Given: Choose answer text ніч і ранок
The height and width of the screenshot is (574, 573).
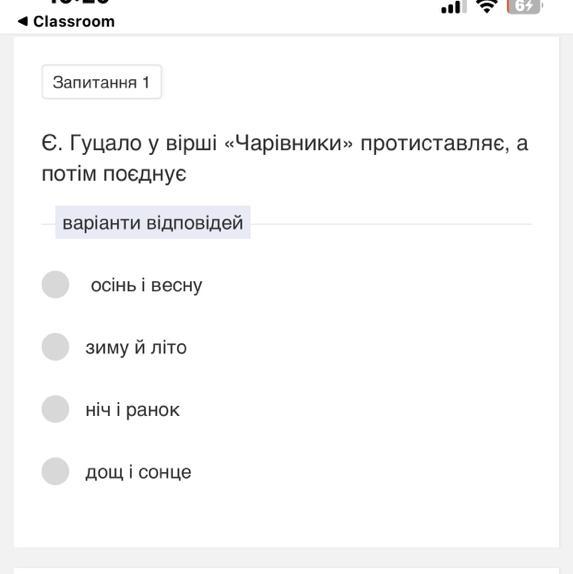Looking at the screenshot, I should point(133,410).
